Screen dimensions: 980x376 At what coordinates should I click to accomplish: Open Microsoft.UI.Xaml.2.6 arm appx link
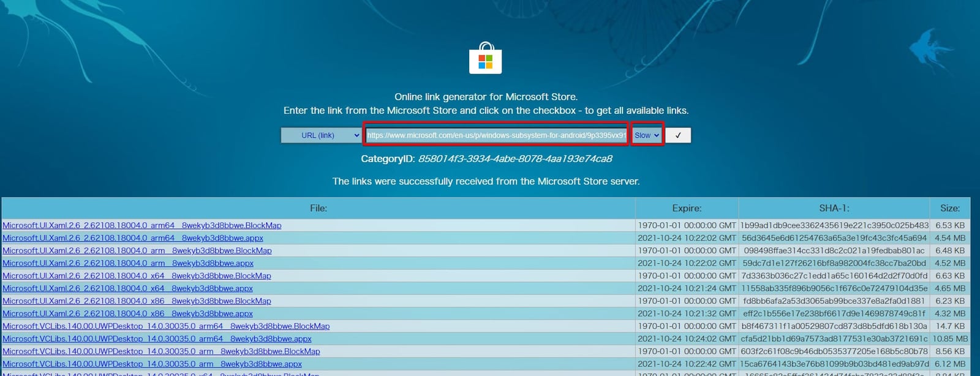[x=128, y=263]
